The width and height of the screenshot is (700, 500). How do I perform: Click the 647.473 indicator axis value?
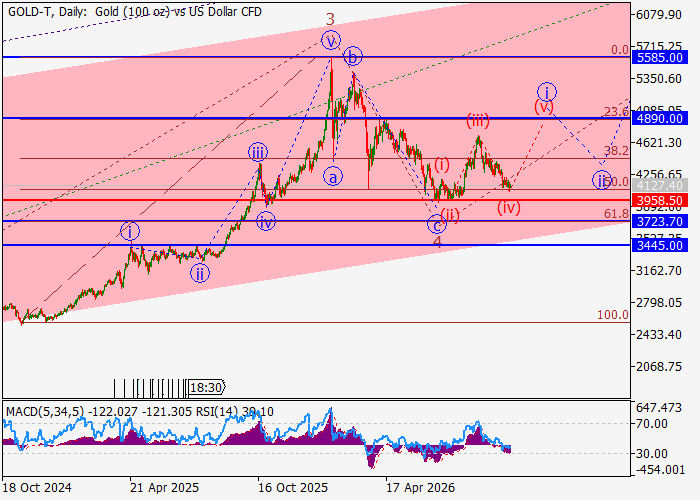[660, 408]
